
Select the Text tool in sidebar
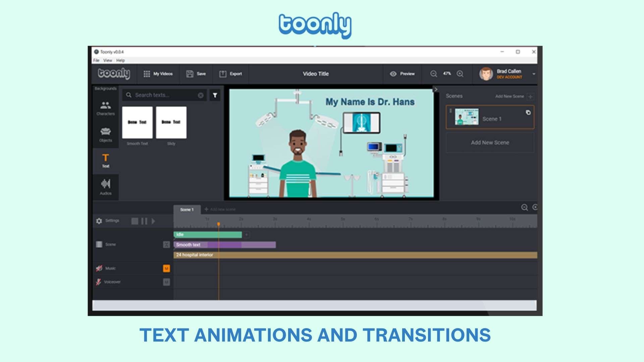105,161
